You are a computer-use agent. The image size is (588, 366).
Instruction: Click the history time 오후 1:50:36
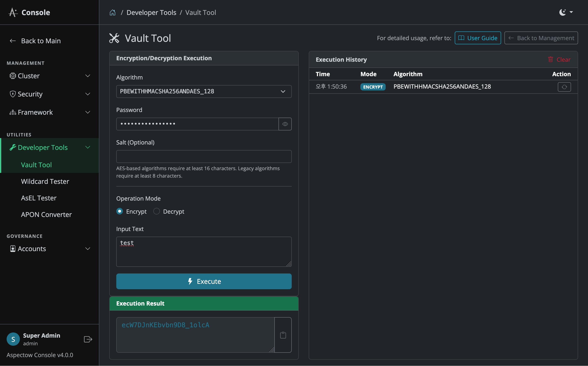[331, 87]
